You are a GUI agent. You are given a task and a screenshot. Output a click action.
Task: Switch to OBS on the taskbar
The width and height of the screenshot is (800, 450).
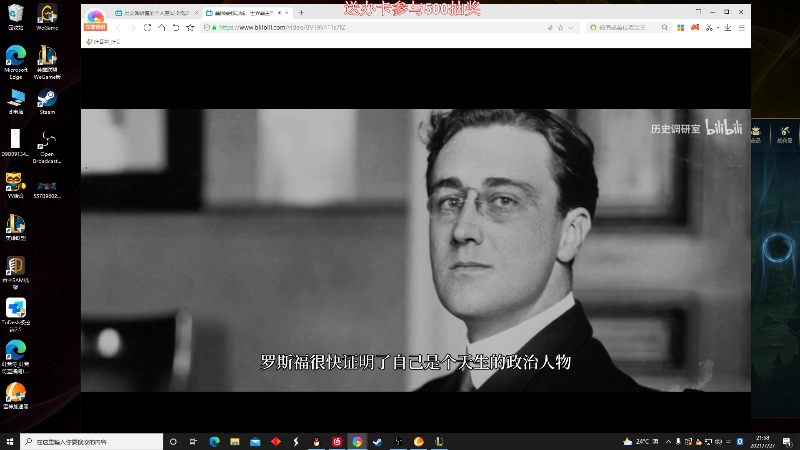[398, 442]
